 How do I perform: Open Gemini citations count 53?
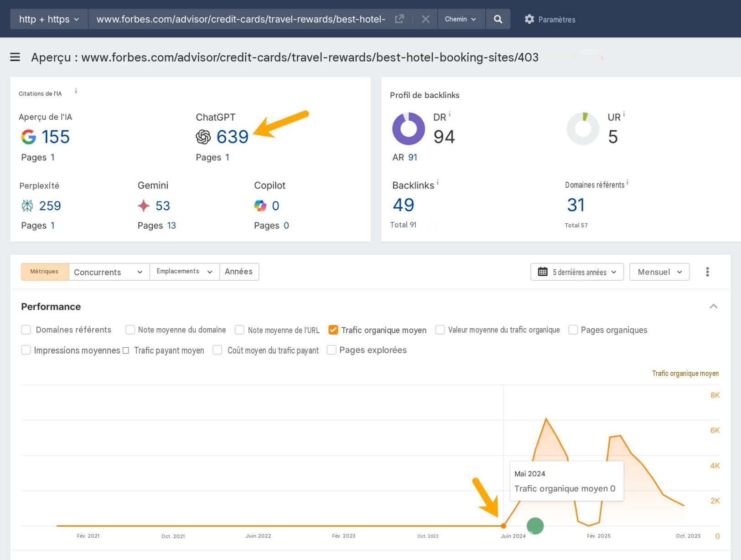pyautogui.click(x=163, y=206)
